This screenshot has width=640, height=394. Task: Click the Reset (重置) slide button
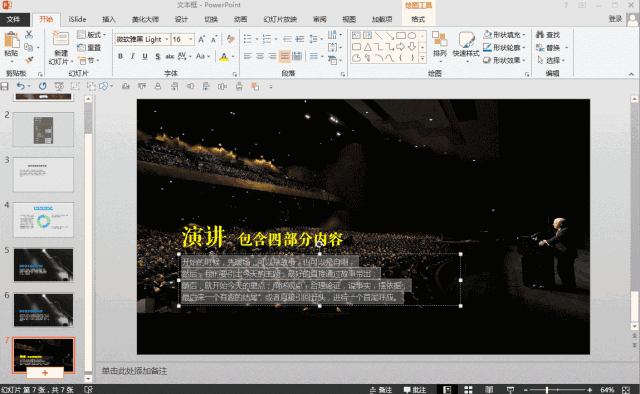point(89,48)
